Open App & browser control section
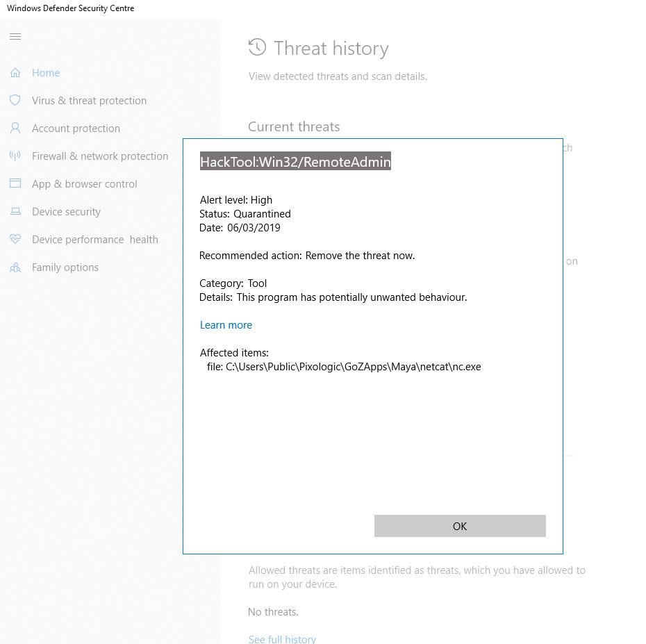Image resolution: width=646 pixels, height=644 pixels. pos(85,184)
